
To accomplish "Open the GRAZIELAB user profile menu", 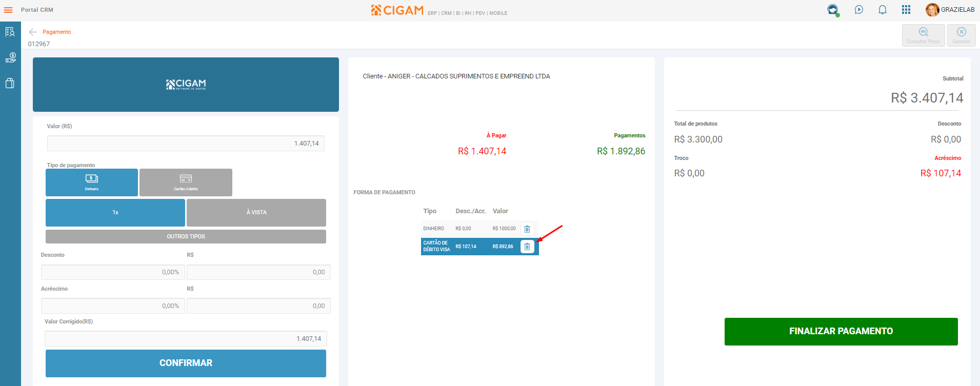I will point(950,10).
